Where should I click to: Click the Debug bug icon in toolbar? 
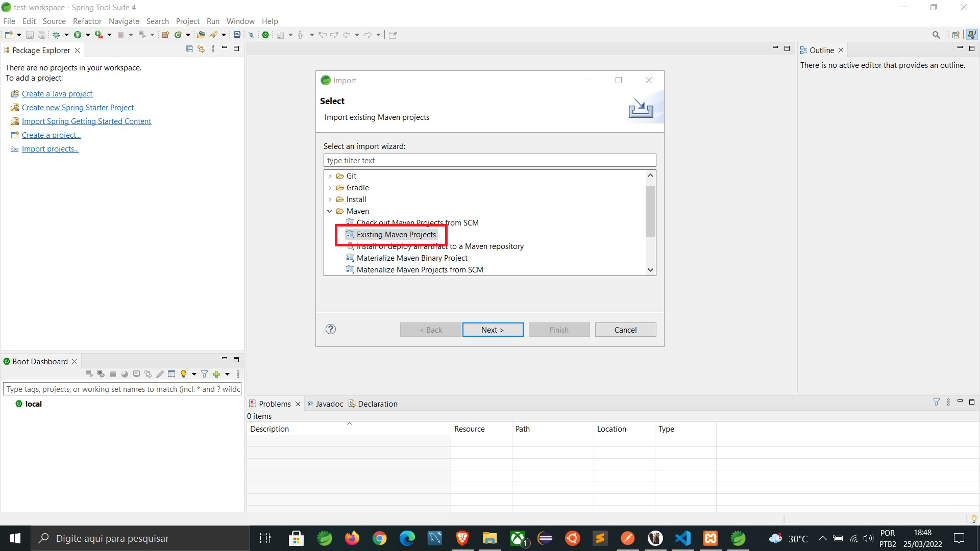point(57,35)
